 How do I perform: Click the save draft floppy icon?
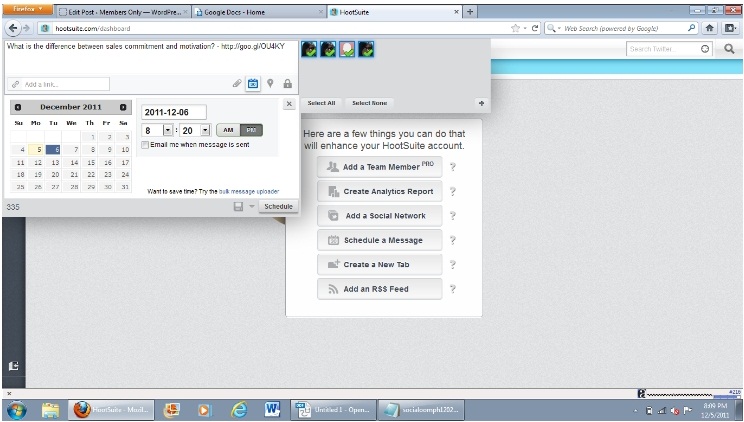[x=238, y=206]
